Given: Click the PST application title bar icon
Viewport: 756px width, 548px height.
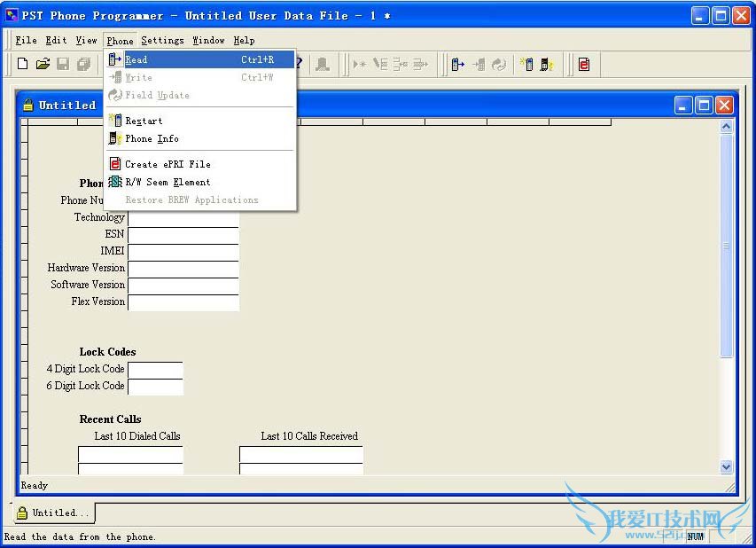Looking at the screenshot, I should (12, 15).
